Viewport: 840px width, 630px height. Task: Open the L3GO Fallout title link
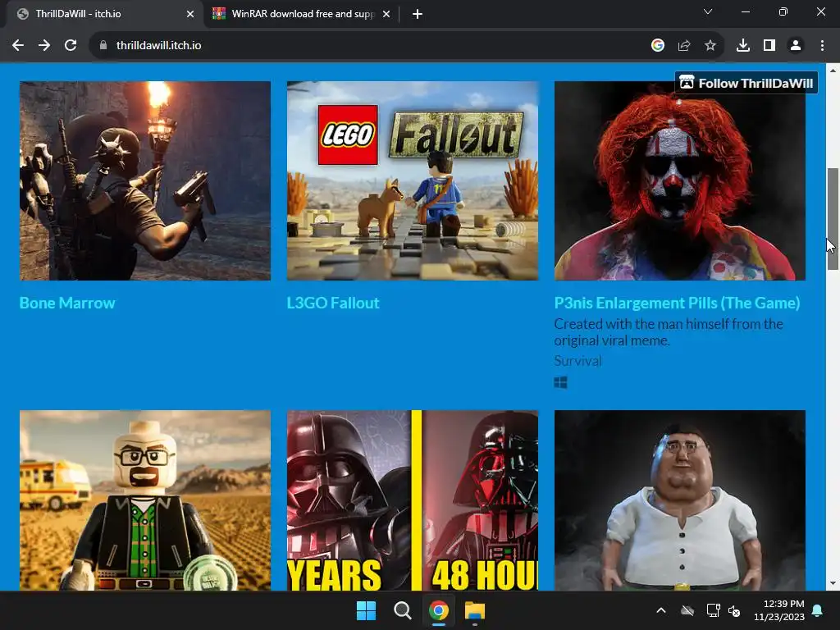click(333, 304)
